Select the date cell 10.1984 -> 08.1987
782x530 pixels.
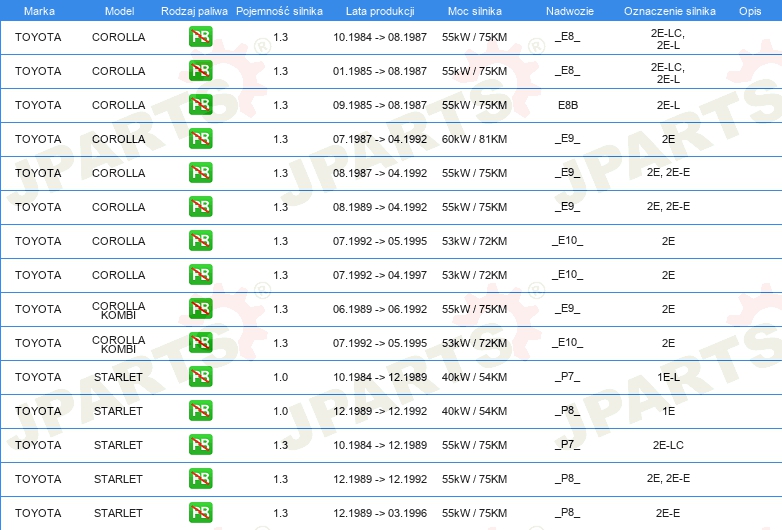[380, 37]
